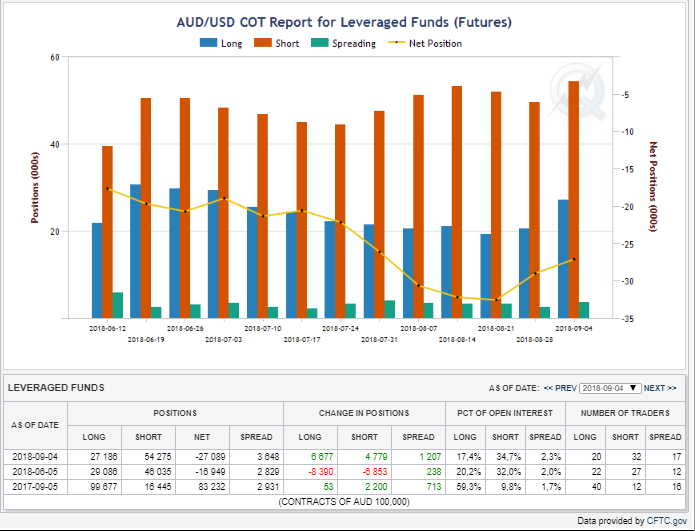This screenshot has width=695, height=531.
Task: Click the 2018-08-28 x-axis date label
Action: click(535, 340)
